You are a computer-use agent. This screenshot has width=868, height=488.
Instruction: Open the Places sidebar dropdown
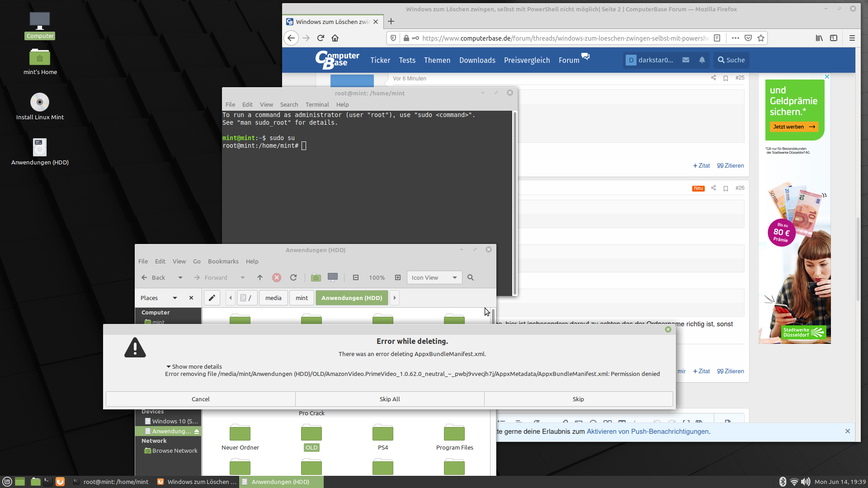tap(175, 298)
